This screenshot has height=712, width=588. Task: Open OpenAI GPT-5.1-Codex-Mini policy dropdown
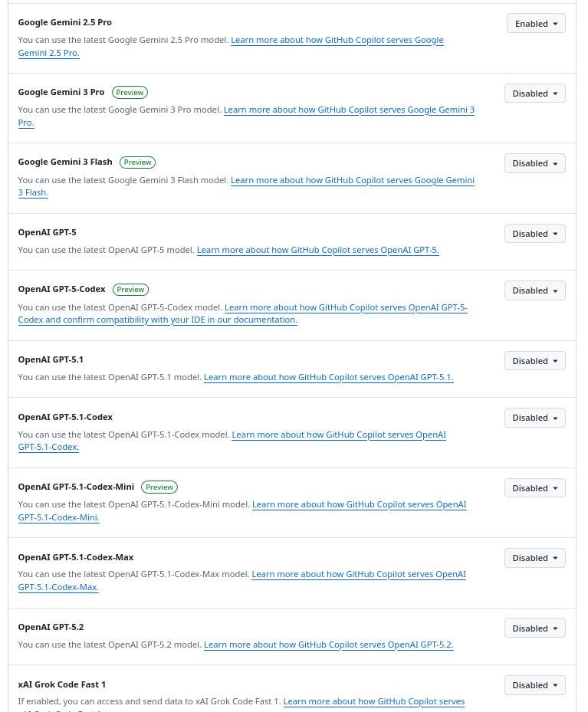534,488
